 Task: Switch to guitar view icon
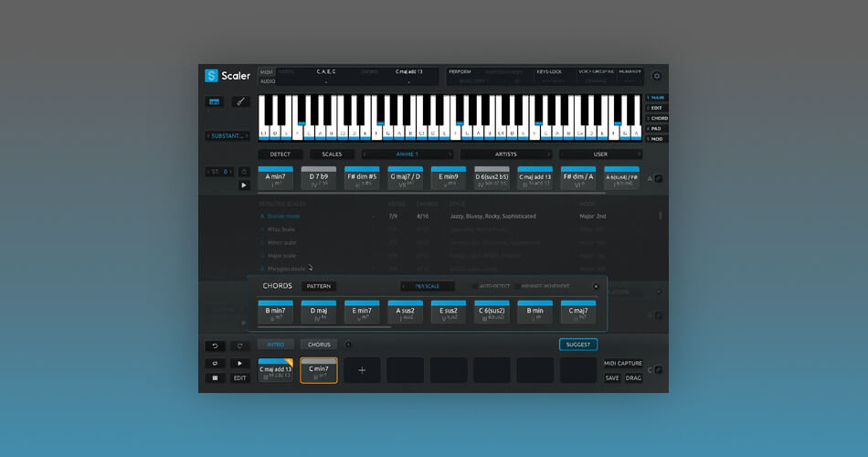[x=240, y=101]
